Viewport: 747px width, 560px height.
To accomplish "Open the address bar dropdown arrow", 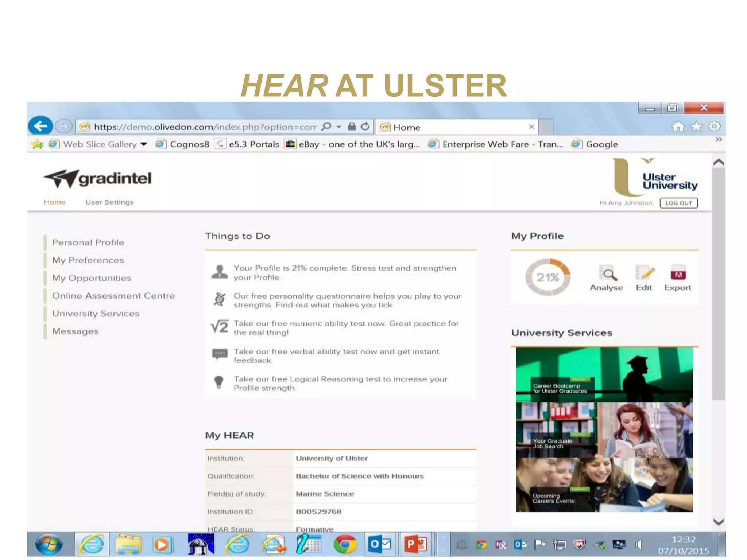I will pos(339,127).
